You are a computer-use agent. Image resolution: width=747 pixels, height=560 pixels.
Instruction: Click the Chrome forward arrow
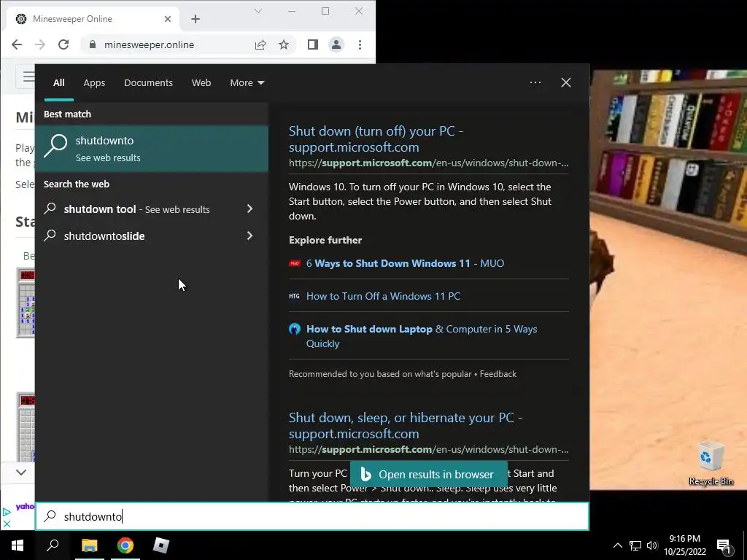pyautogui.click(x=40, y=44)
